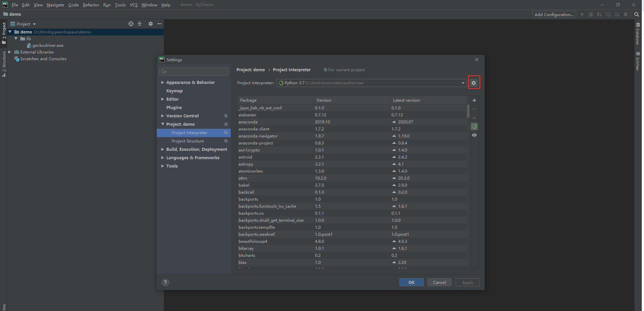This screenshot has width=644, height=311.
Task: Select the backports.weakref package row
Action: coord(352,234)
